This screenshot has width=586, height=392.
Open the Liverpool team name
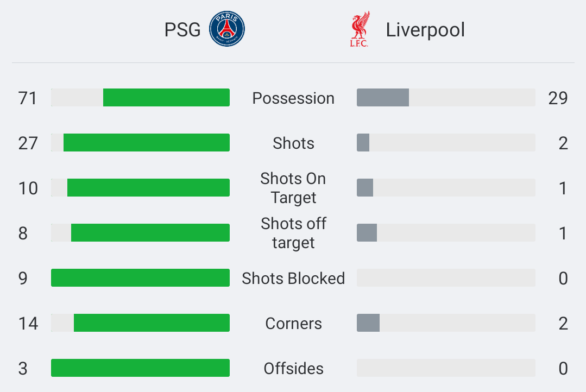point(425,29)
